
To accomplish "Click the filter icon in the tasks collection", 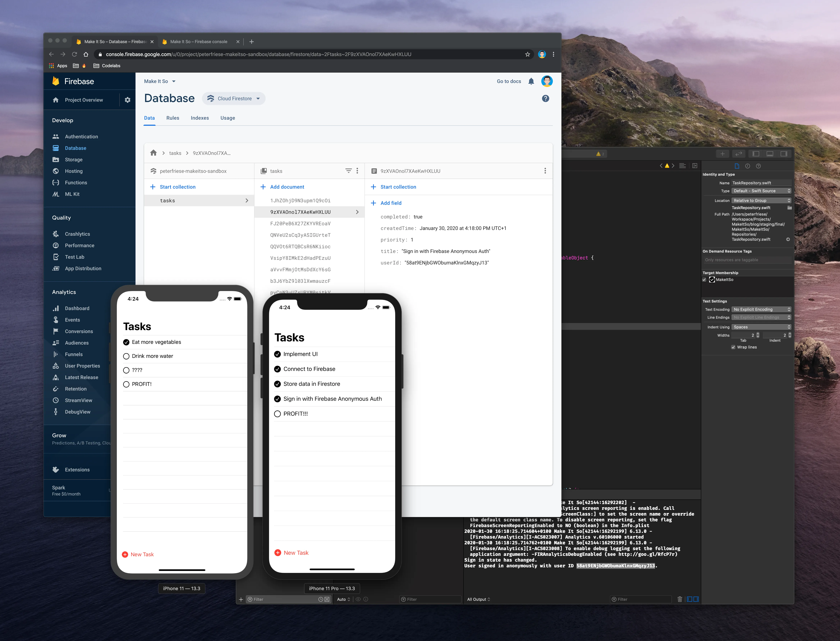I will 348,170.
